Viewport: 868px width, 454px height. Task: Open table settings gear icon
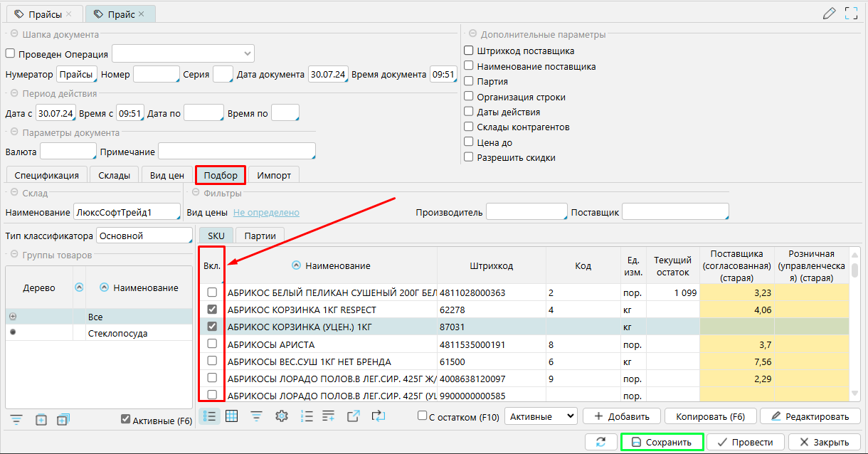281,416
